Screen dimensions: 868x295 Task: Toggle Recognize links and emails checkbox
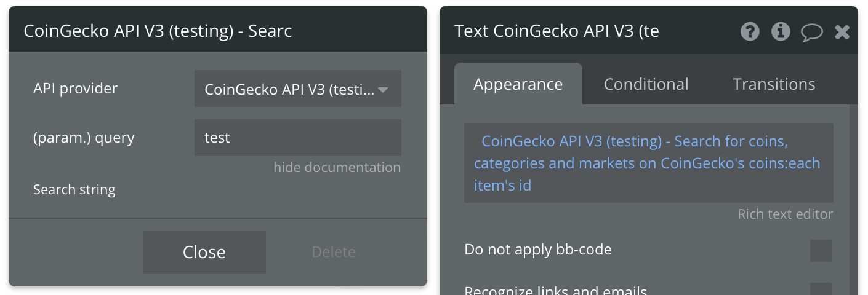(x=821, y=289)
